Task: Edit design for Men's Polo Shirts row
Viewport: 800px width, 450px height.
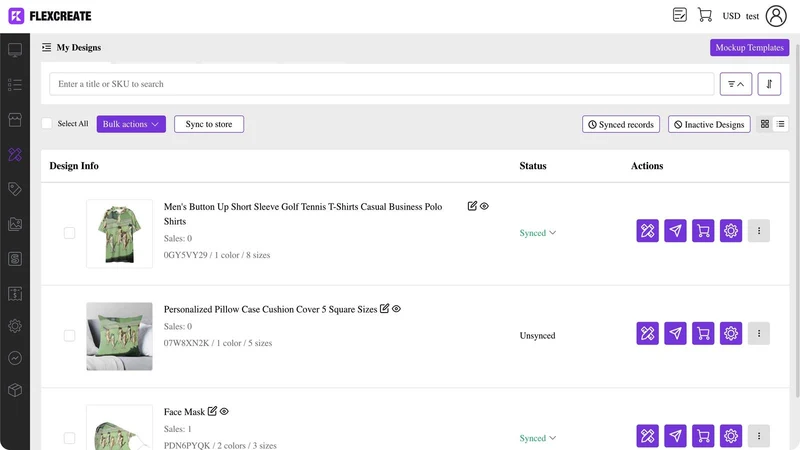Action: [647, 231]
